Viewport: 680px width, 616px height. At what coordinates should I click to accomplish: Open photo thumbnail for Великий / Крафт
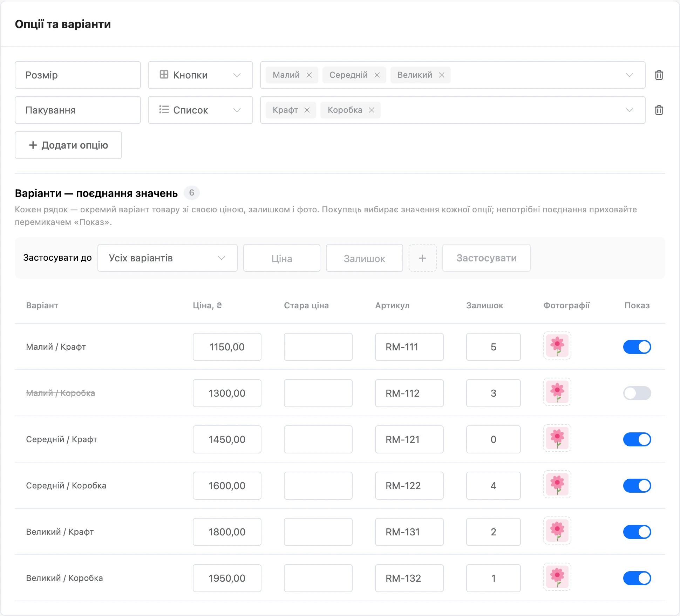tap(557, 531)
